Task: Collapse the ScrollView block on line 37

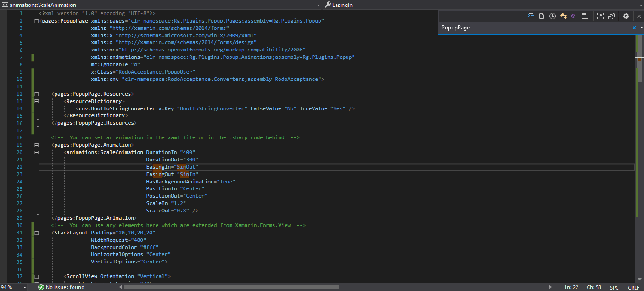Action: click(36, 276)
